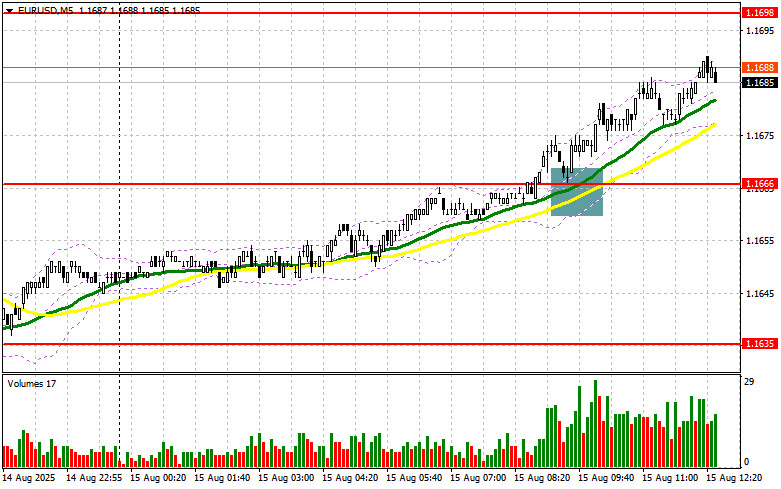This screenshot has width=781, height=489.
Task: Click the 1.1675 price scale value
Action: [760, 135]
